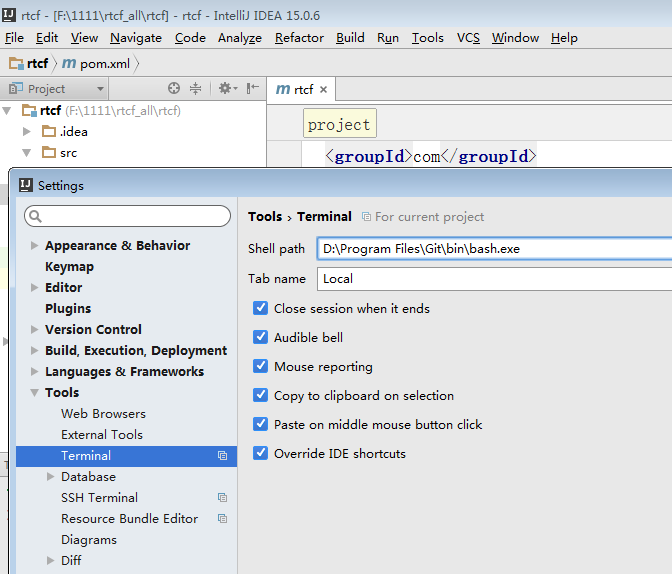Open the Project panel gear settings icon
This screenshot has height=574, width=672.
tap(228, 88)
